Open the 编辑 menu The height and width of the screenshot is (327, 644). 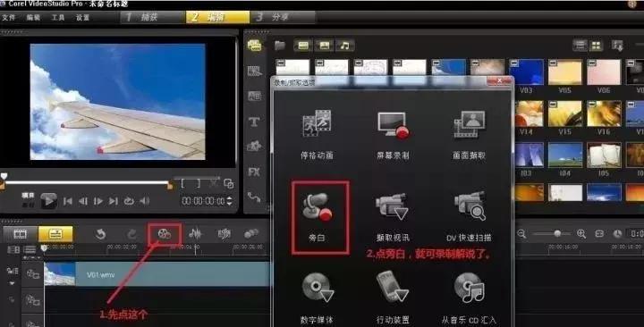pyautogui.click(x=33, y=18)
